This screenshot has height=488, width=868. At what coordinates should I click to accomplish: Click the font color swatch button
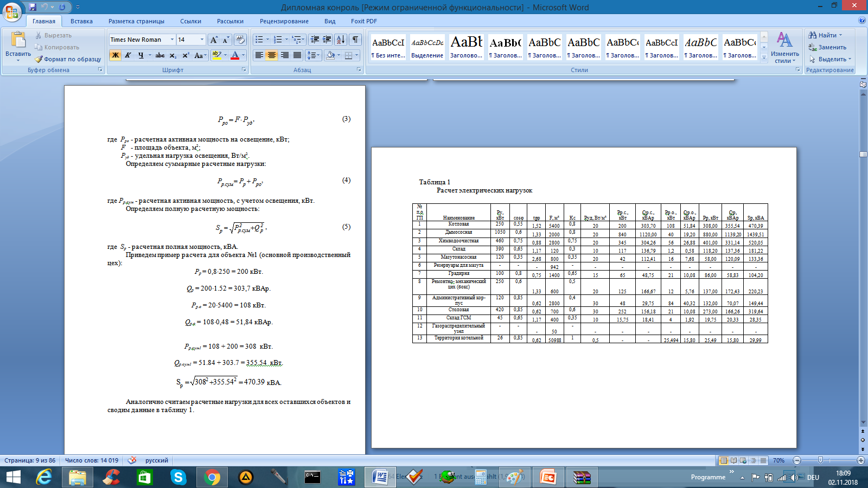235,55
